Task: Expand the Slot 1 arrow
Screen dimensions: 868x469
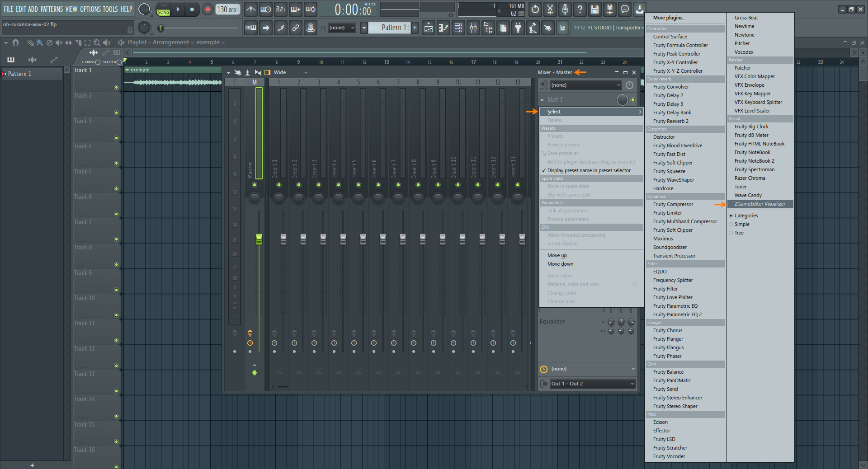Action: [x=542, y=100]
